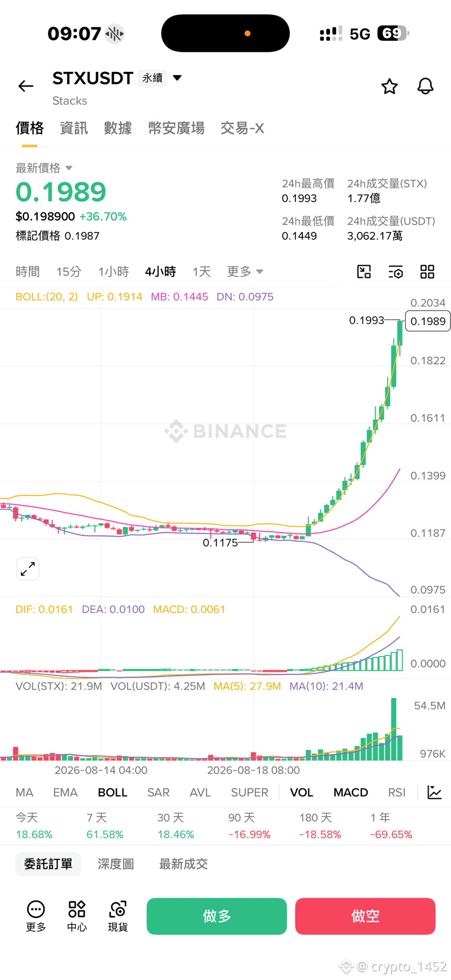
Task: Tap the 0.1993 high price marker
Action: [367, 320]
